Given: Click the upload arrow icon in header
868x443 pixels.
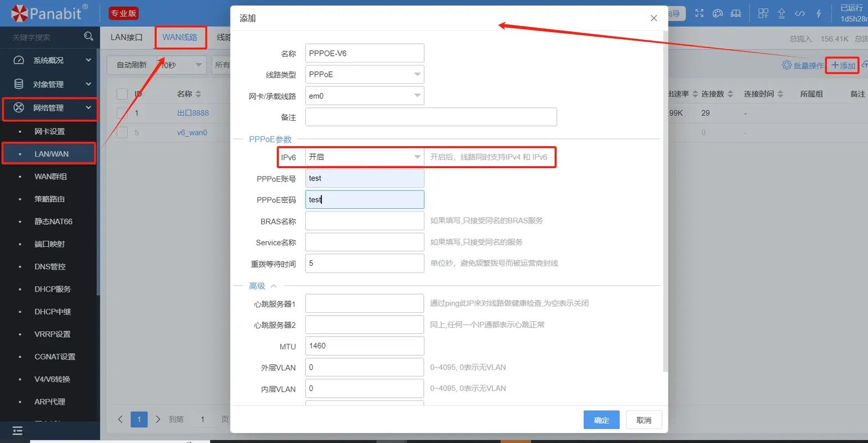Looking at the screenshot, I should 782,13.
